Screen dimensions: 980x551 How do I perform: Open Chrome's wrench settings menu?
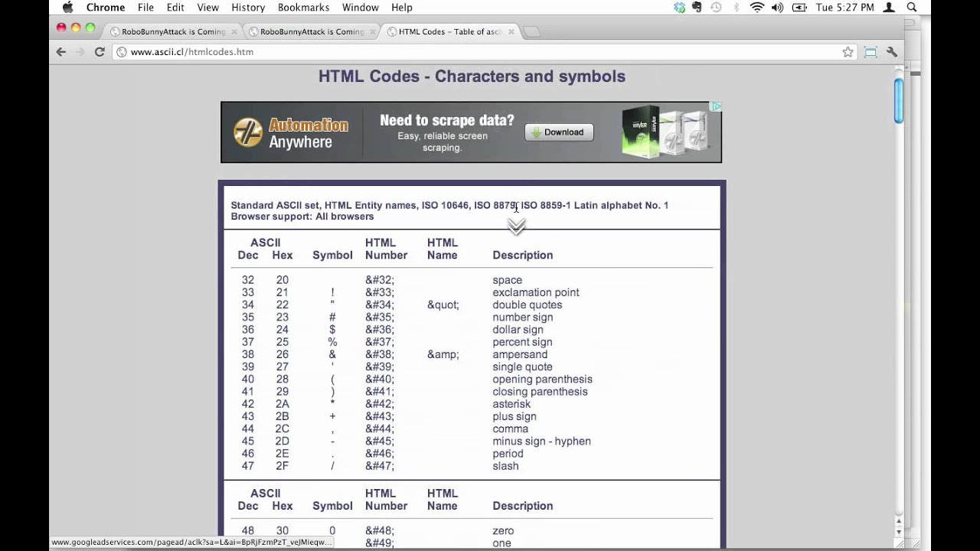(892, 52)
